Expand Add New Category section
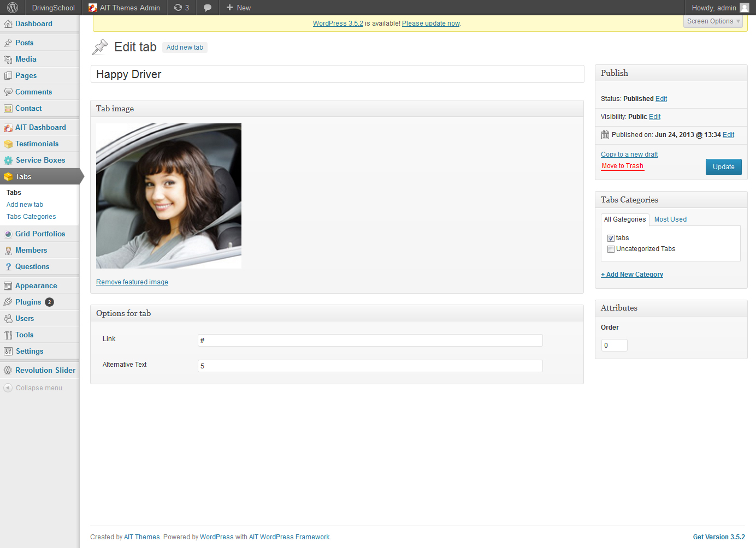This screenshot has width=756, height=548. (x=632, y=275)
